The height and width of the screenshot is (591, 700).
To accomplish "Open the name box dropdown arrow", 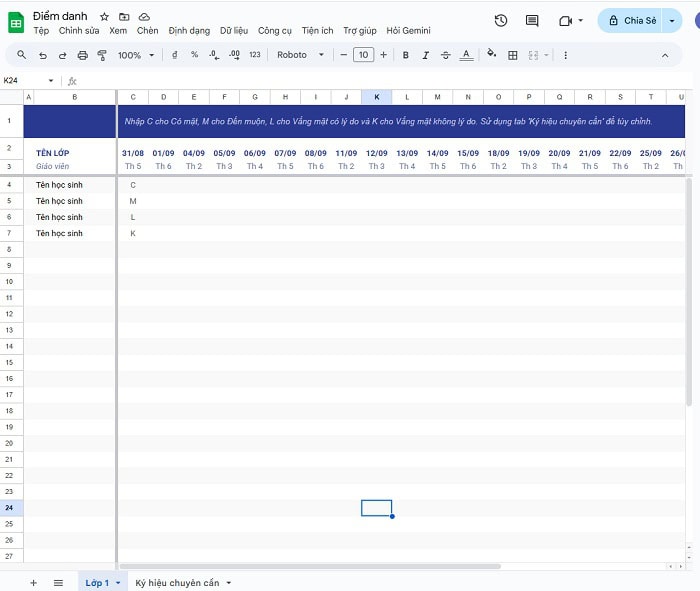I will pos(51,80).
